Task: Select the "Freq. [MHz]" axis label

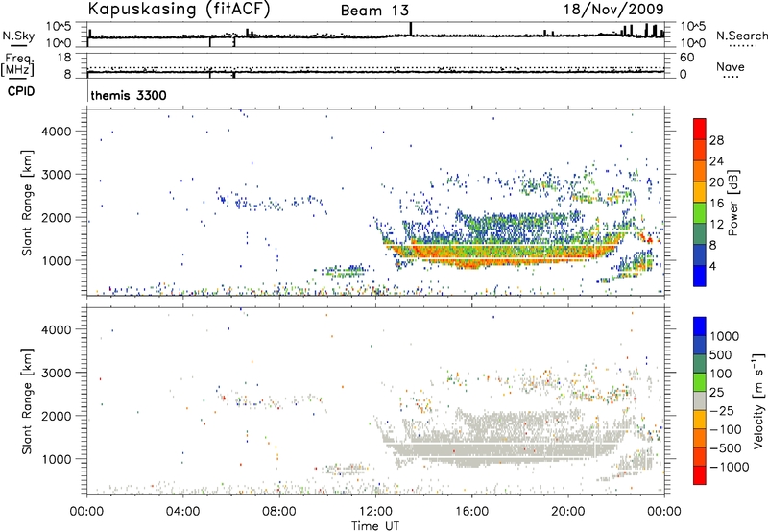Action: [17, 64]
